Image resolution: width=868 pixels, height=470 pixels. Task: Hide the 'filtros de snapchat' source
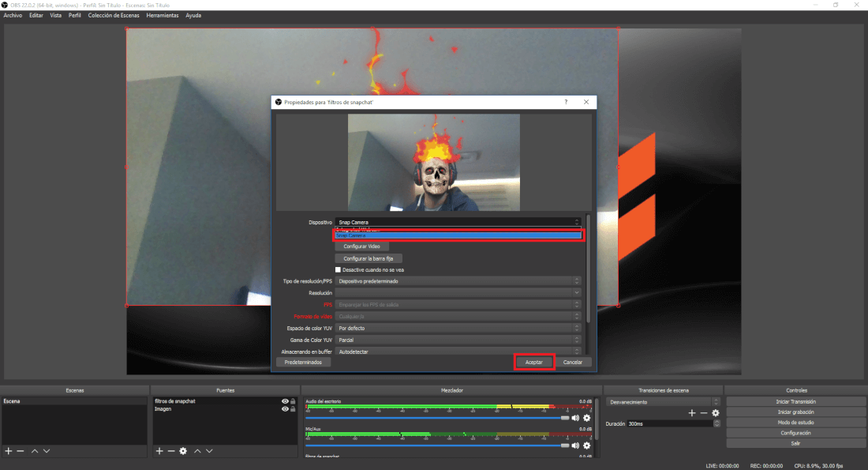tap(285, 401)
